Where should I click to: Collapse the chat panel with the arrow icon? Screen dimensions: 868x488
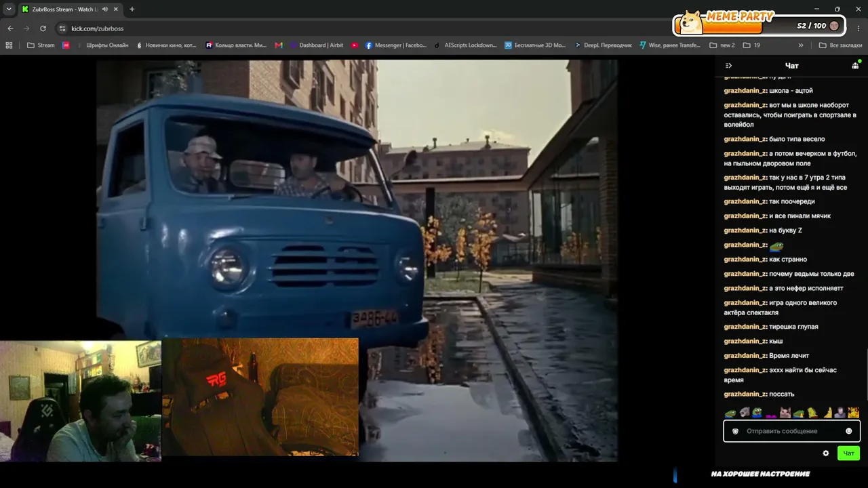click(x=728, y=66)
